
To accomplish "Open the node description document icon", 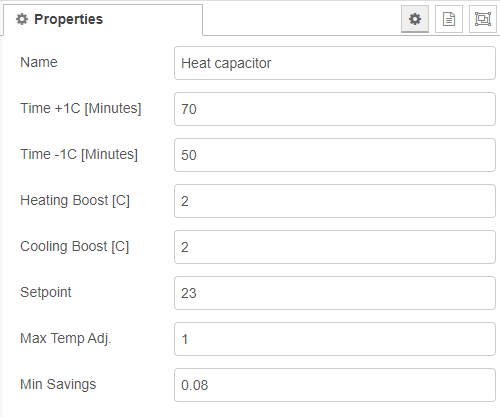I will coord(449,19).
